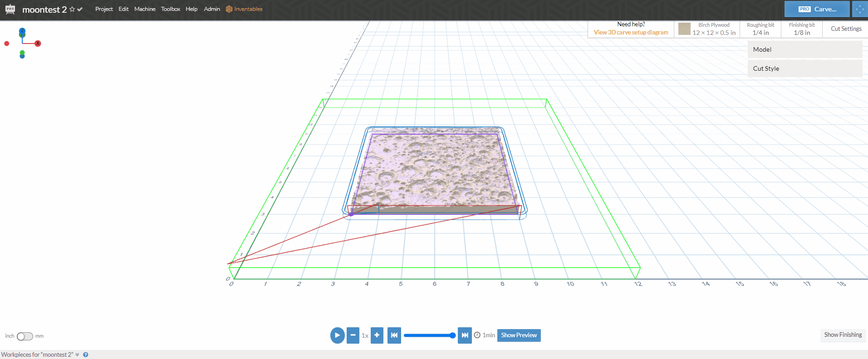
Task: Click the clock estimated time icon
Action: coord(477,335)
